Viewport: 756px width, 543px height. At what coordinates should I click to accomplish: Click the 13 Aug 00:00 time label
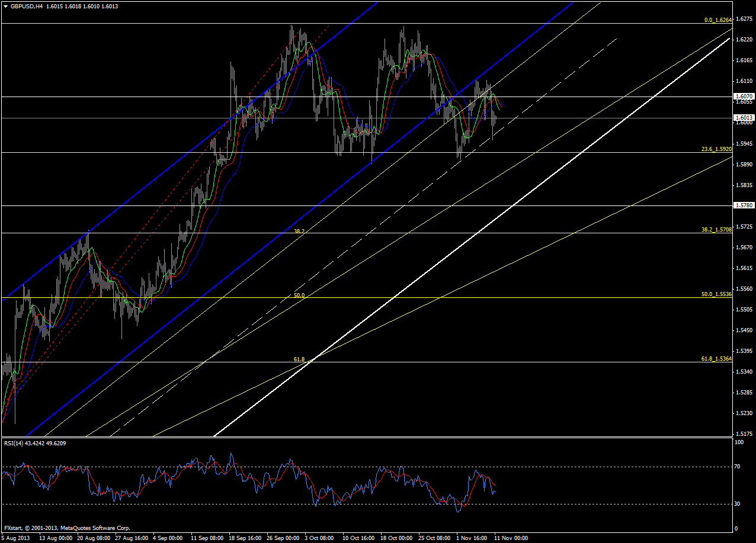click(56, 538)
